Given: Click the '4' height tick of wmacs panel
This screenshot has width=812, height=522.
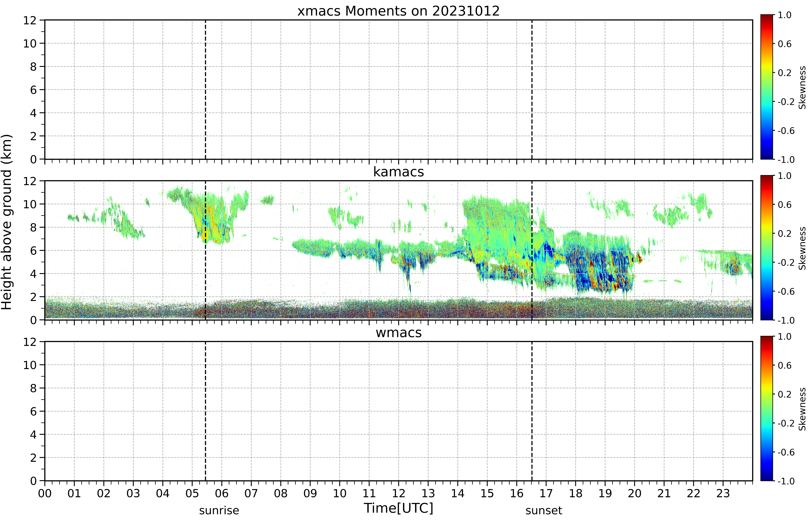Looking at the screenshot, I should [33, 435].
